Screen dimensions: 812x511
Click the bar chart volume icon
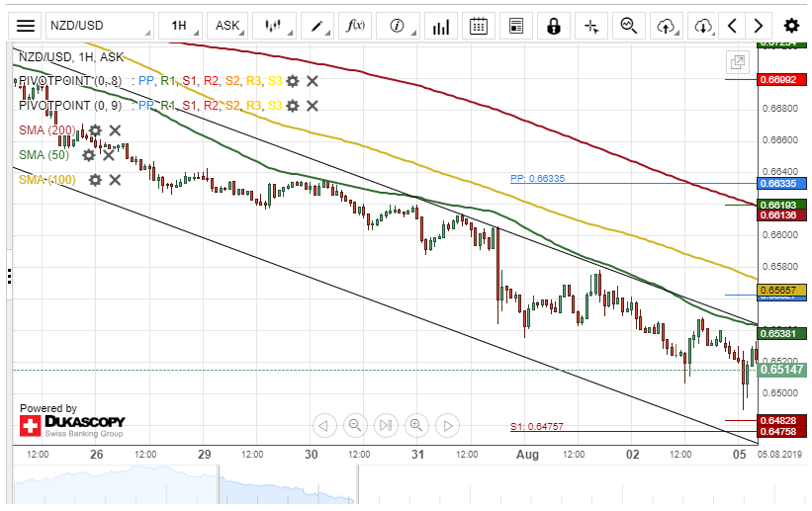pyautogui.click(x=441, y=26)
